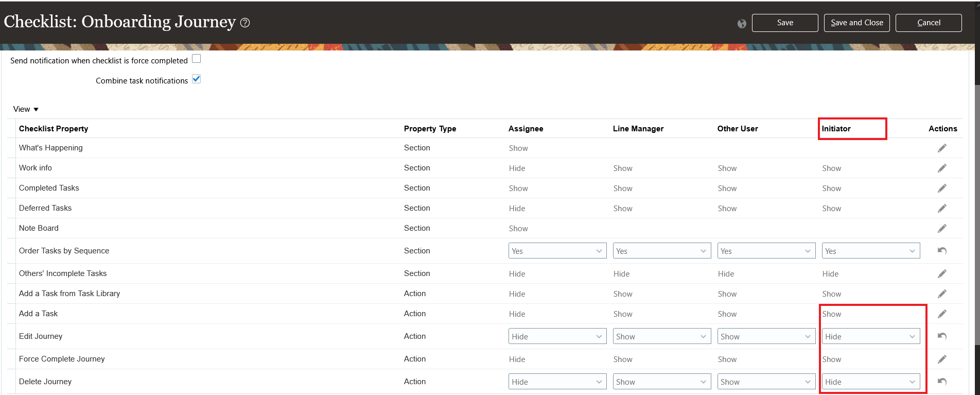980x395 pixels.
Task: Click Initiator Hide value for Others' Incomplete Tasks
Action: point(831,274)
